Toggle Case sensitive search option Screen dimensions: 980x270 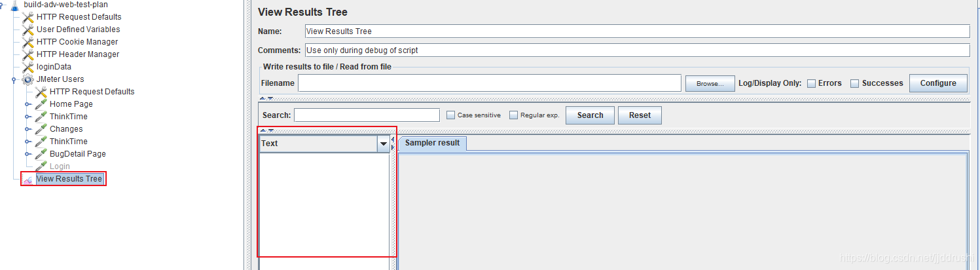click(450, 115)
